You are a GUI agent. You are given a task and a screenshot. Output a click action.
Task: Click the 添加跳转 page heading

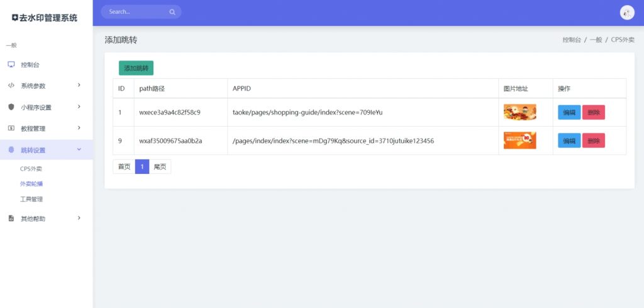click(121, 40)
